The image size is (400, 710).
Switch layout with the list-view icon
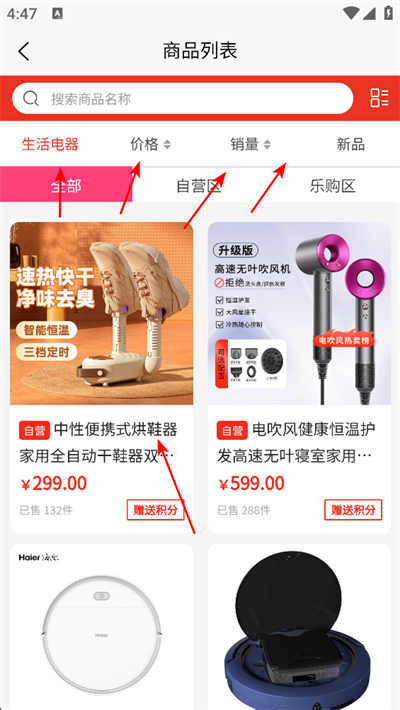[379, 98]
